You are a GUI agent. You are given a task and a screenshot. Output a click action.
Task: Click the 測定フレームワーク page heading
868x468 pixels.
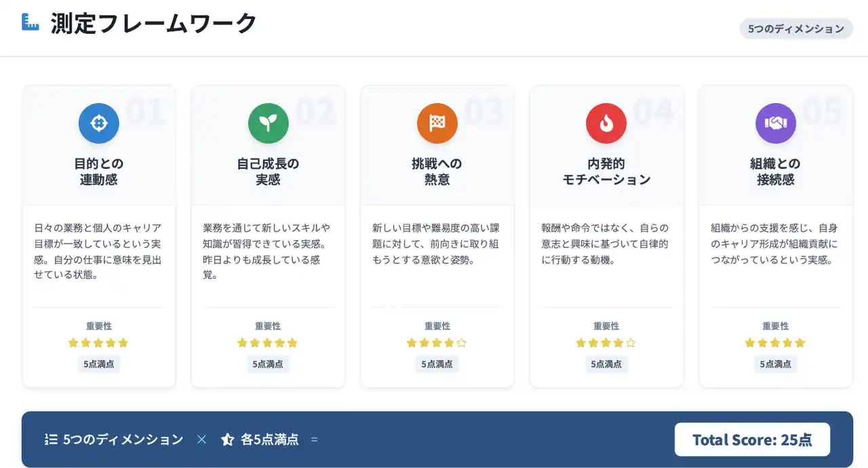[x=154, y=23]
